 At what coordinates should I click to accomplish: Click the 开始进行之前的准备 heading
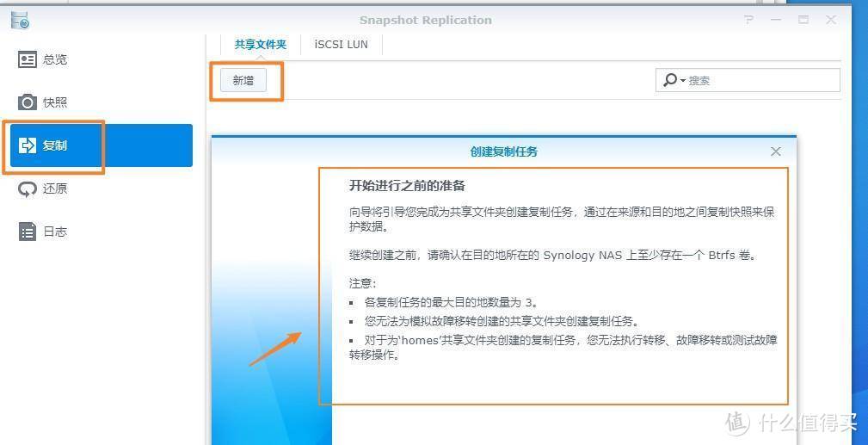click(x=407, y=186)
